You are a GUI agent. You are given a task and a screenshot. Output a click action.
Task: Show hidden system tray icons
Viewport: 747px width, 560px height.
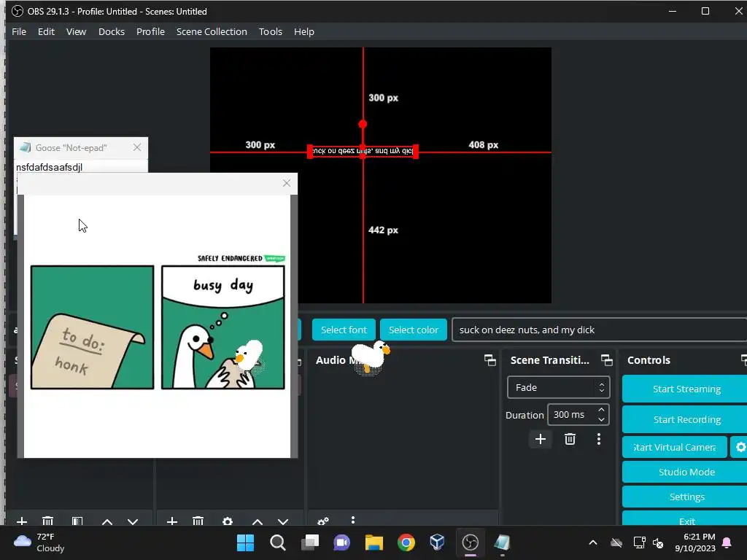tap(593, 542)
